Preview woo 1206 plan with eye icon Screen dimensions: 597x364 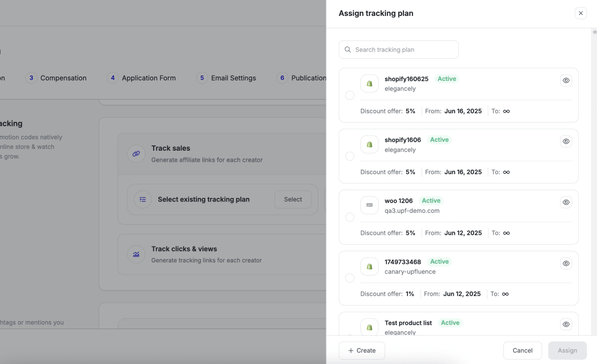click(566, 202)
